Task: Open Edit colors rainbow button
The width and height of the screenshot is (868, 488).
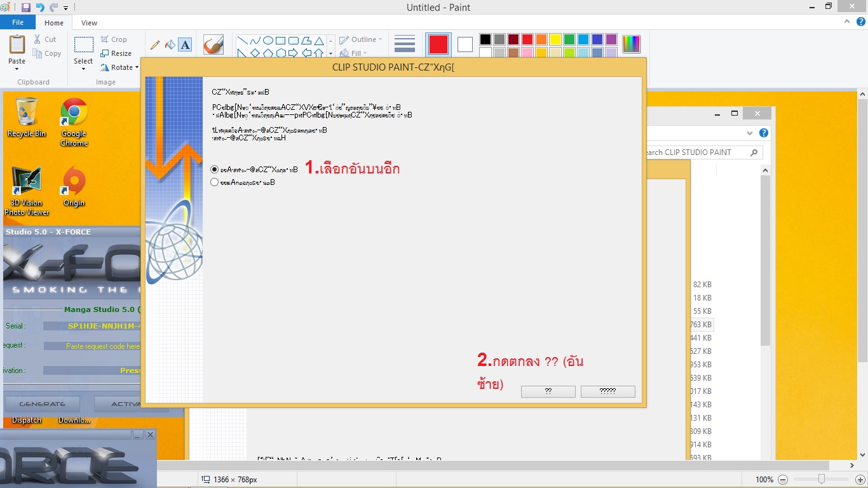Action: point(631,44)
